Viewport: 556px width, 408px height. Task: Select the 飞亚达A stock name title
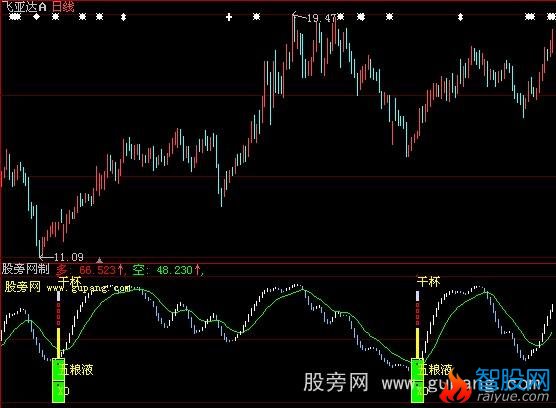(24, 6)
